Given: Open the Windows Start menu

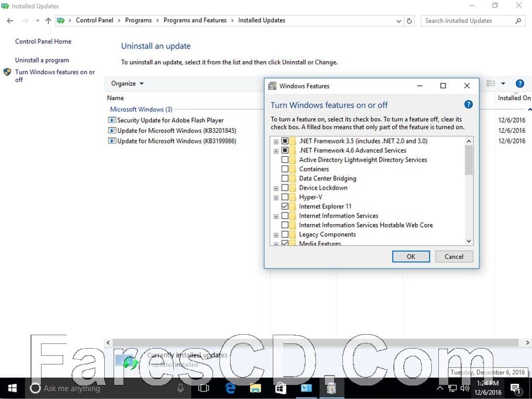Looking at the screenshot, I should [x=12, y=388].
